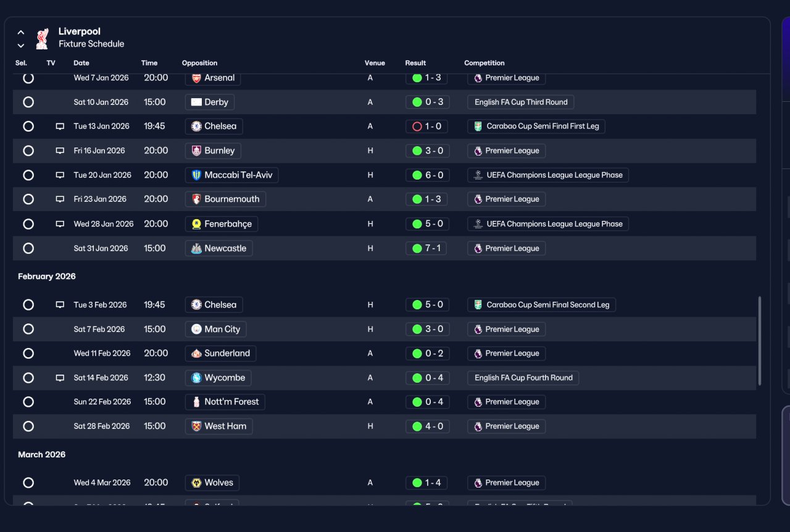
Task: Click the TV icon on Wycombe fixture row
Action: click(60, 378)
